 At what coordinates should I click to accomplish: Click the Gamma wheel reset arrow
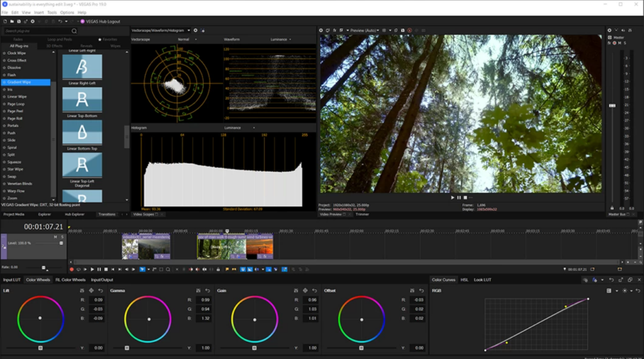point(207,290)
